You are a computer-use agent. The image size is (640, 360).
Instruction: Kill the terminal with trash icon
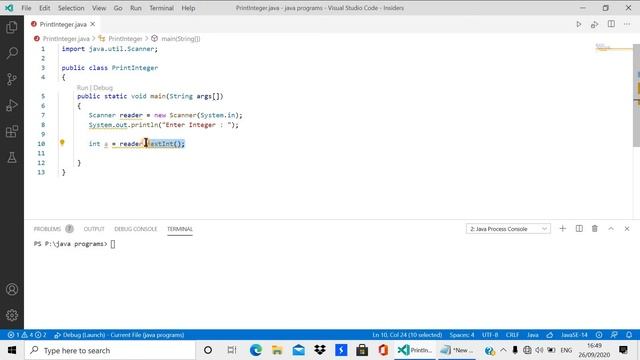coord(595,229)
